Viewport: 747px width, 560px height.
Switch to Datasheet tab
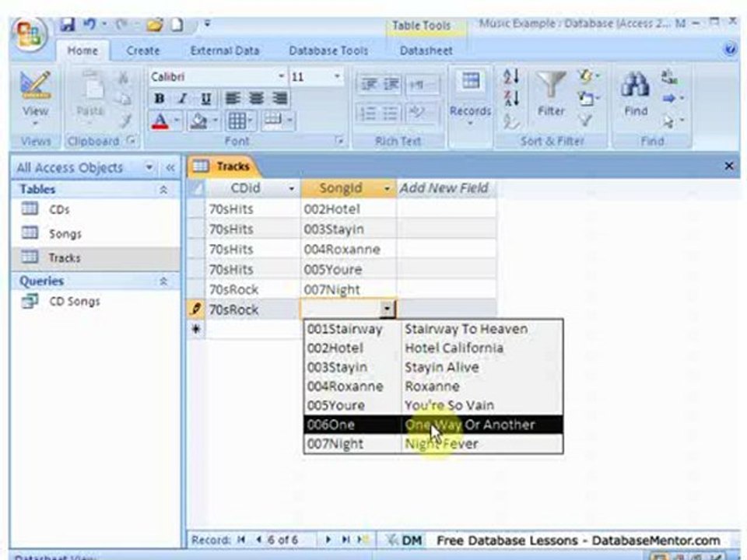426,51
